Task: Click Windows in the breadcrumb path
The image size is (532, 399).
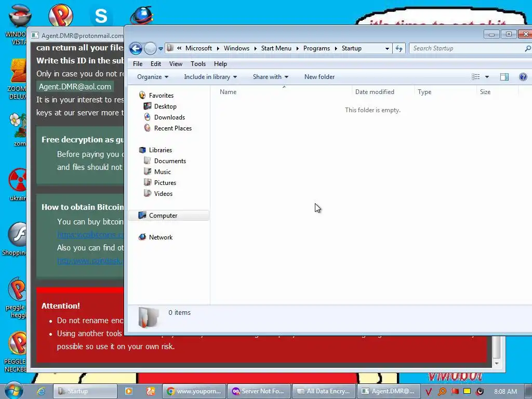Action: point(236,48)
